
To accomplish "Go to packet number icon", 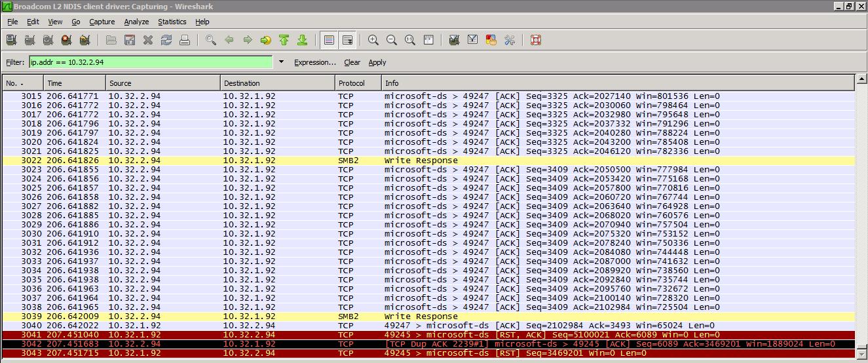I will [x=265, y=40].
